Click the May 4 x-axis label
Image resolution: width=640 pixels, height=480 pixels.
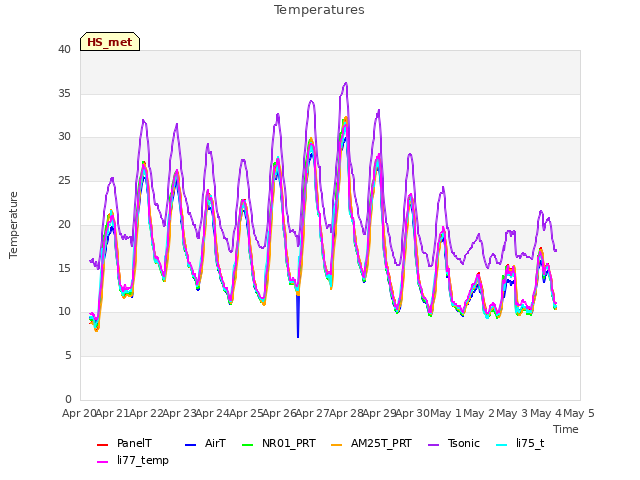pyautogui.click(x=546, y=413)
